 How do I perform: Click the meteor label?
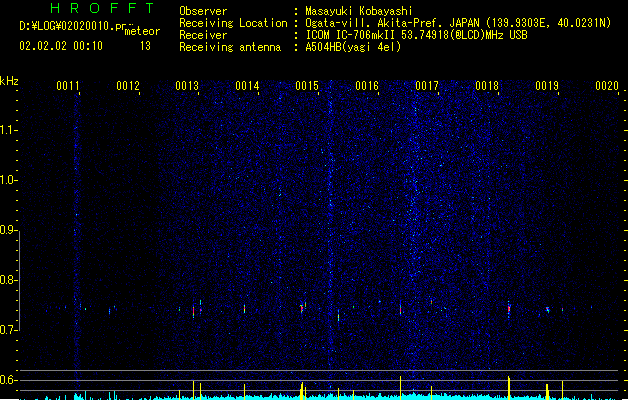pyautogui.click(x=142, y=31)
